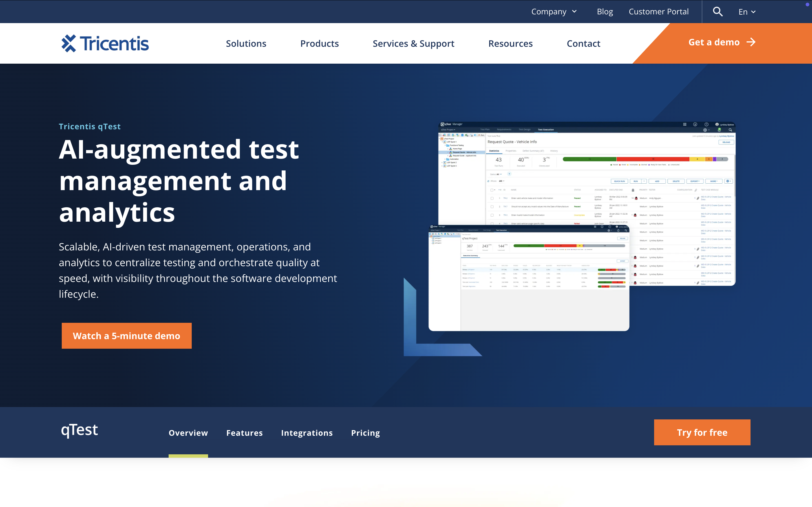The image size is (812, 507).
Task: Select the Overview tab
Action: [188, 433]
